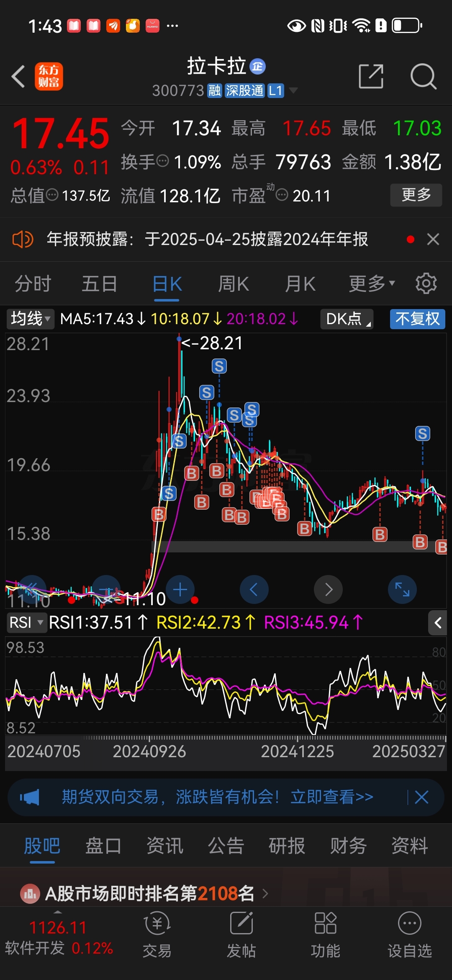Expand the 更多 period dropdown
This screenshot has height=980, width=452.
tap(372, 284)
